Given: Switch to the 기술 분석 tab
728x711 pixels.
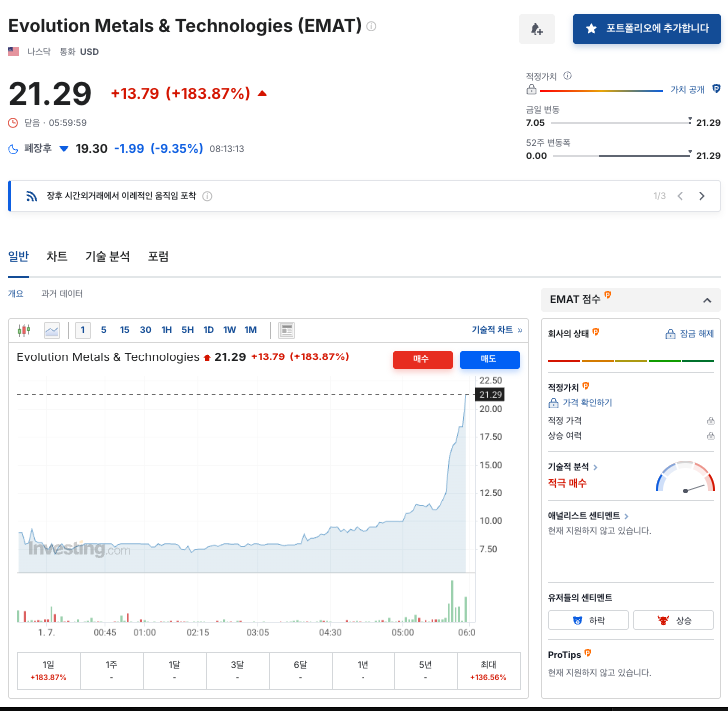Looking at the screenshot, I should (107, 256).
